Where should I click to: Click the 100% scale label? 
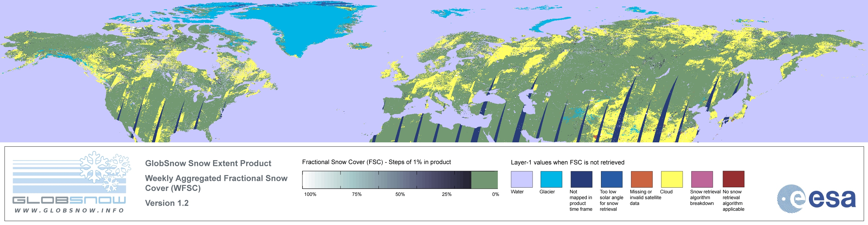[310, 194]
